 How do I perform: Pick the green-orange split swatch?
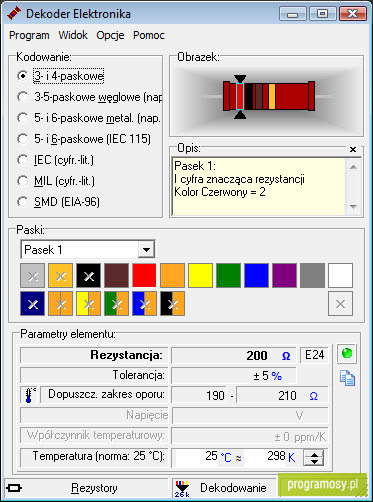(x=116, y=304)
